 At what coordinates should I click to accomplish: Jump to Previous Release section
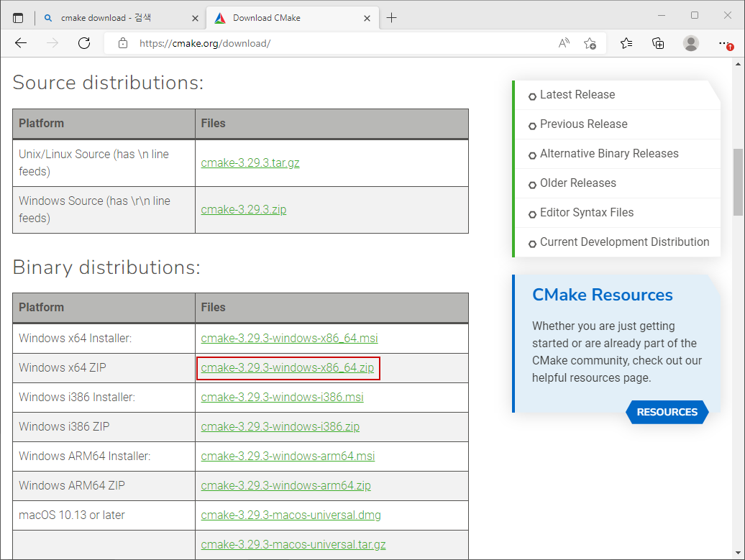coord(583,124)
